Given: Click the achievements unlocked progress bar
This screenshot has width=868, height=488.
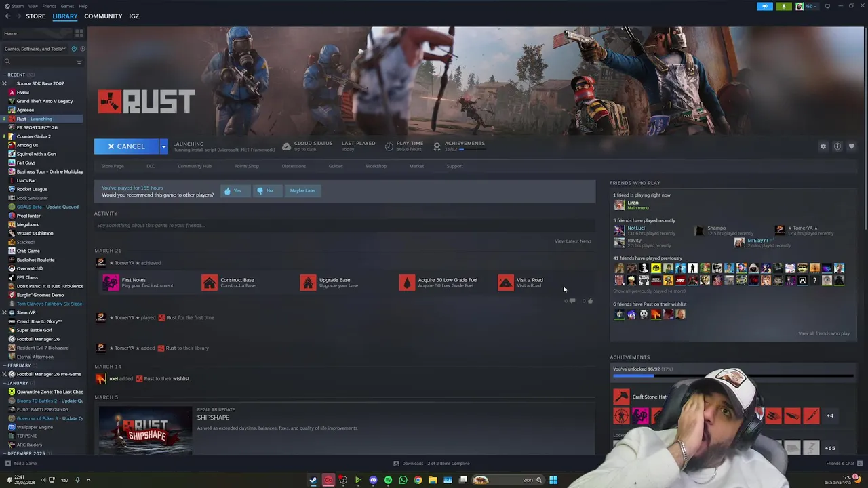Looking at the screenshot, I should 733,375.
